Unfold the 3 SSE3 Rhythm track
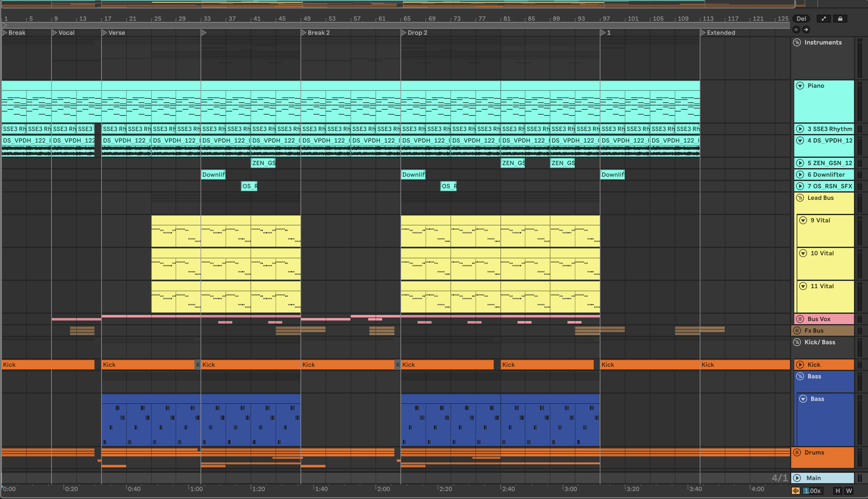 (x=800, y=129)
